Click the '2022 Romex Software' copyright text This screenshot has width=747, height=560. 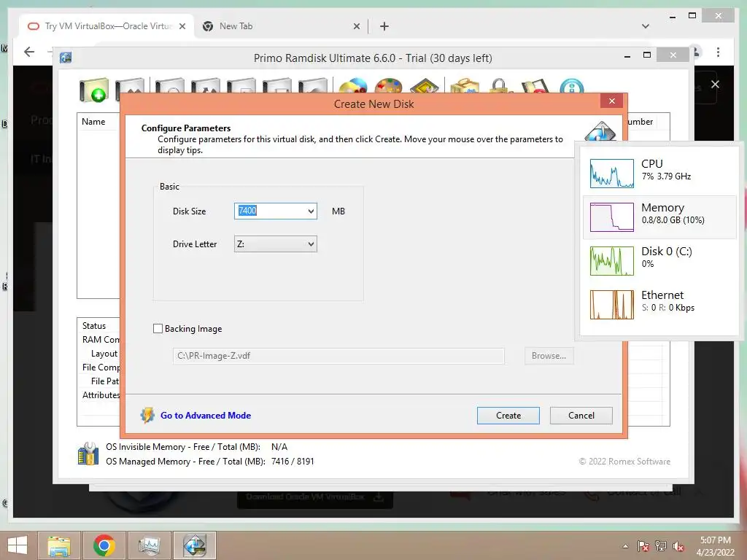click(x=624, y=462)
